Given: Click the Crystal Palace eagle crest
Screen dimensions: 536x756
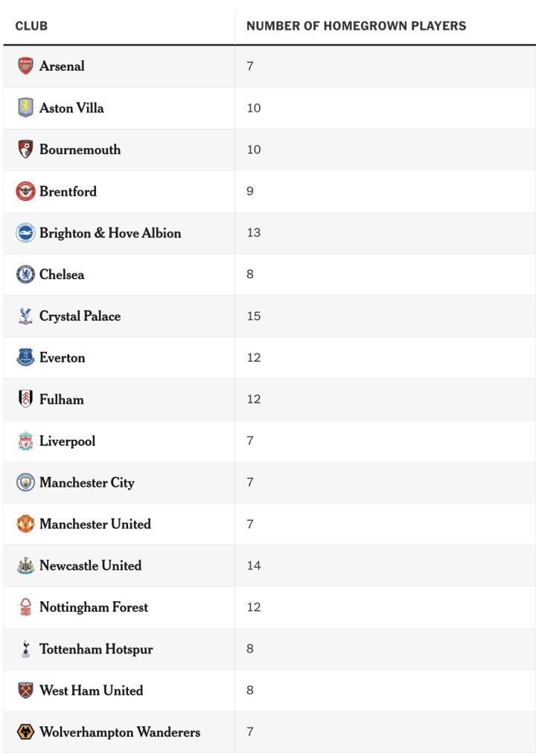Looking at the screenshot, I should point(25,316).
